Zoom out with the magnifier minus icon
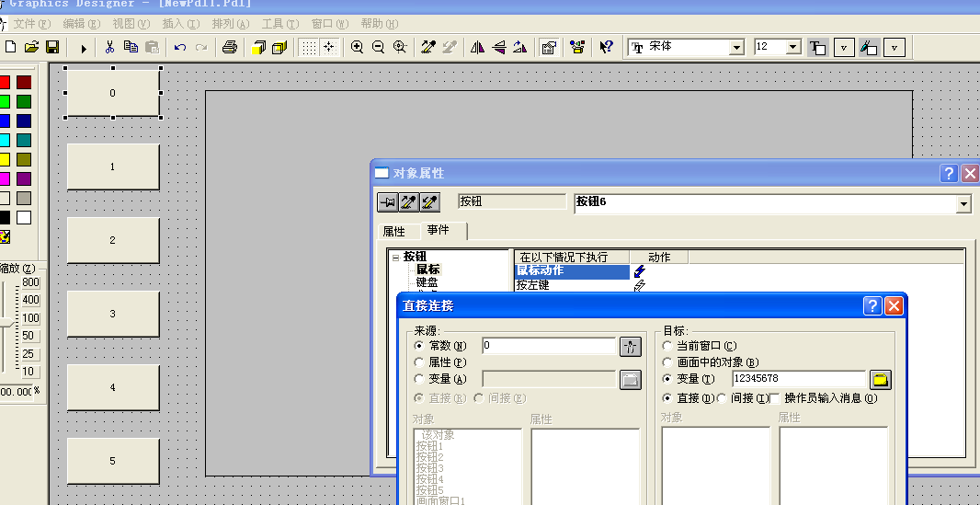980x505 pixels. point(378,47)
